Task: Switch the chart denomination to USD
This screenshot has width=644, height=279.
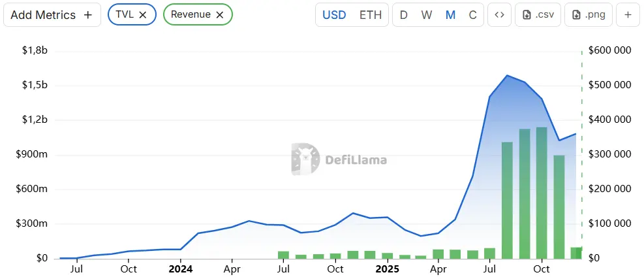Action: pyautogui.click(x=335, y=15)
